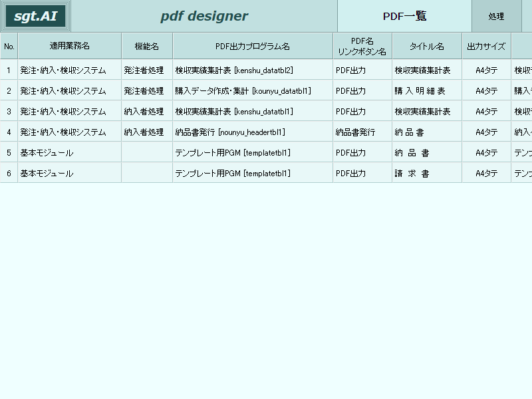The width and height of the screenshot is (532, 399).
Task: Click 発注者処理 in row 1
Action: [144, 70]
